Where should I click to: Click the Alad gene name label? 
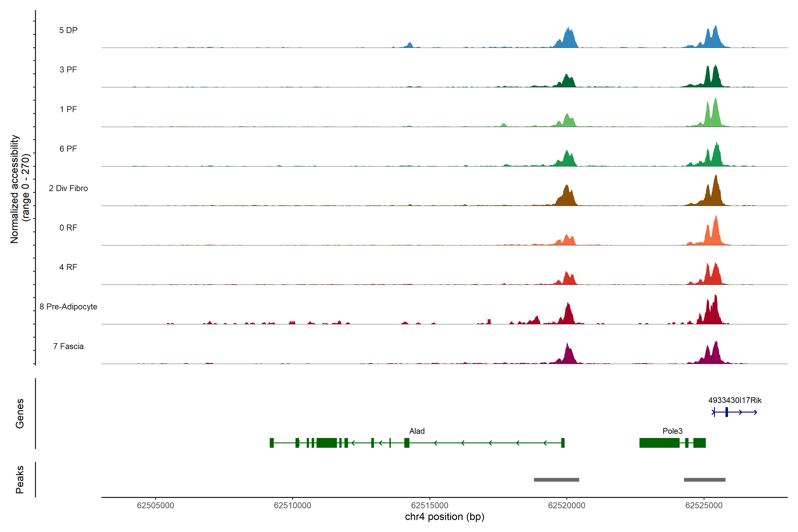coord(417,431)
